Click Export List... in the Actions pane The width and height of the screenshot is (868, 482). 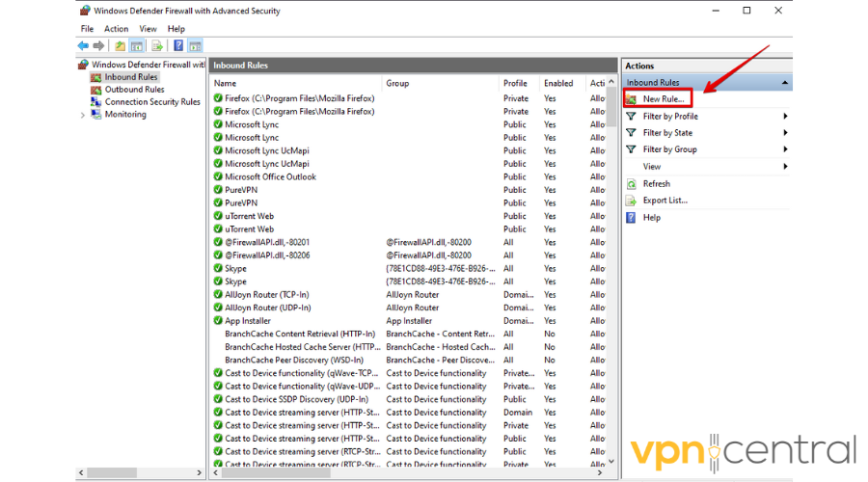(x=665, y=201)
